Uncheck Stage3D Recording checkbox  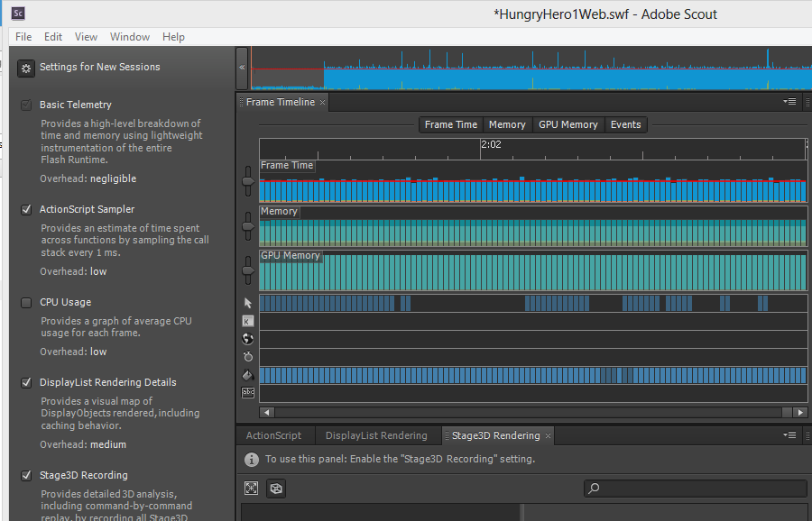pyautogui.click(x=26, y=475)
